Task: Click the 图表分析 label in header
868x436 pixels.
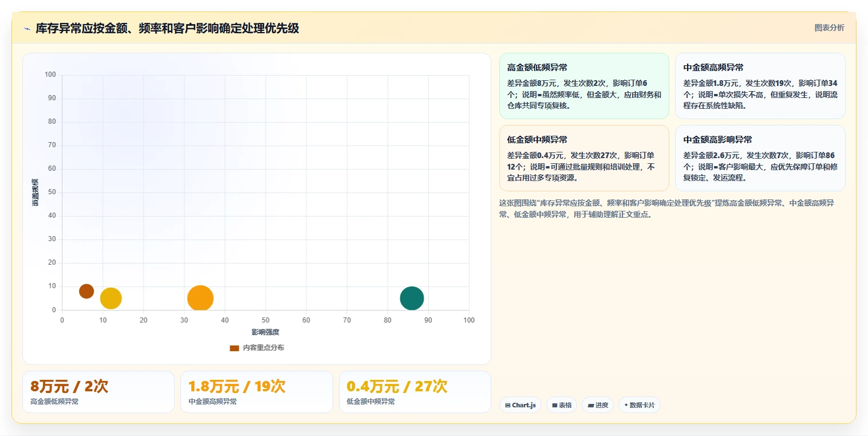Action: 829,28
